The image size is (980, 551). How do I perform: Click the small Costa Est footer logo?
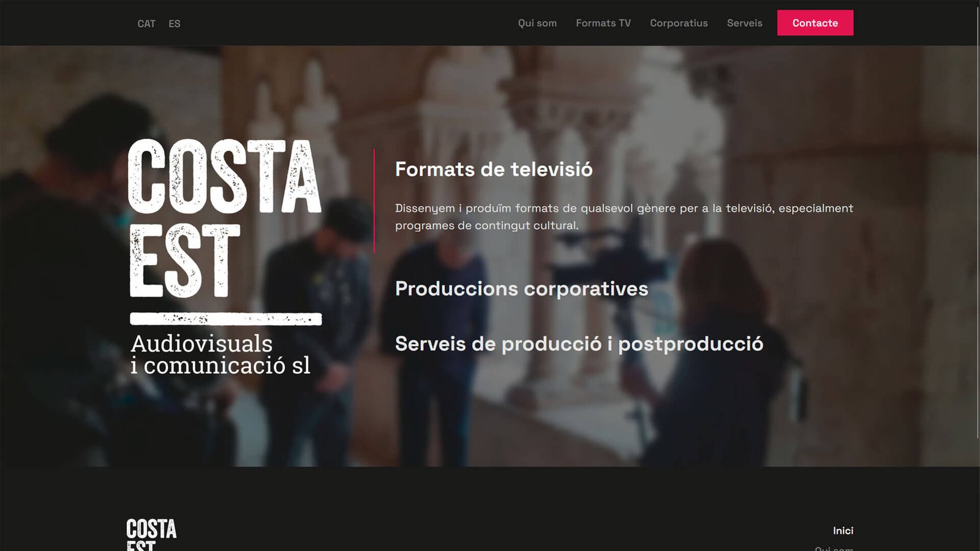coord(151,534)
